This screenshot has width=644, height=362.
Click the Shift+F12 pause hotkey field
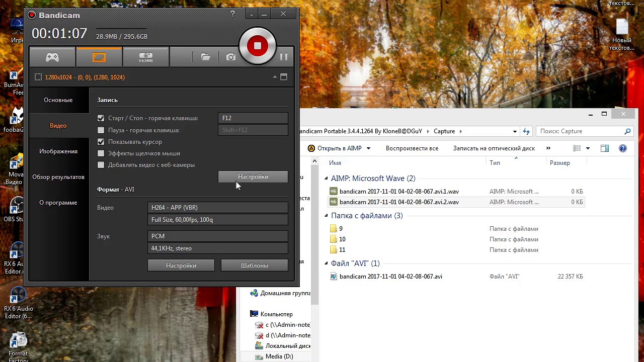(x=253, y=130)
